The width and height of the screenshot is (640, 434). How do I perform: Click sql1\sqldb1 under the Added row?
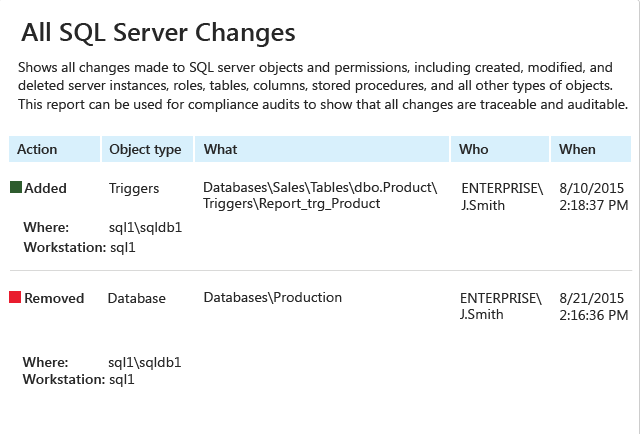point(145,227)
